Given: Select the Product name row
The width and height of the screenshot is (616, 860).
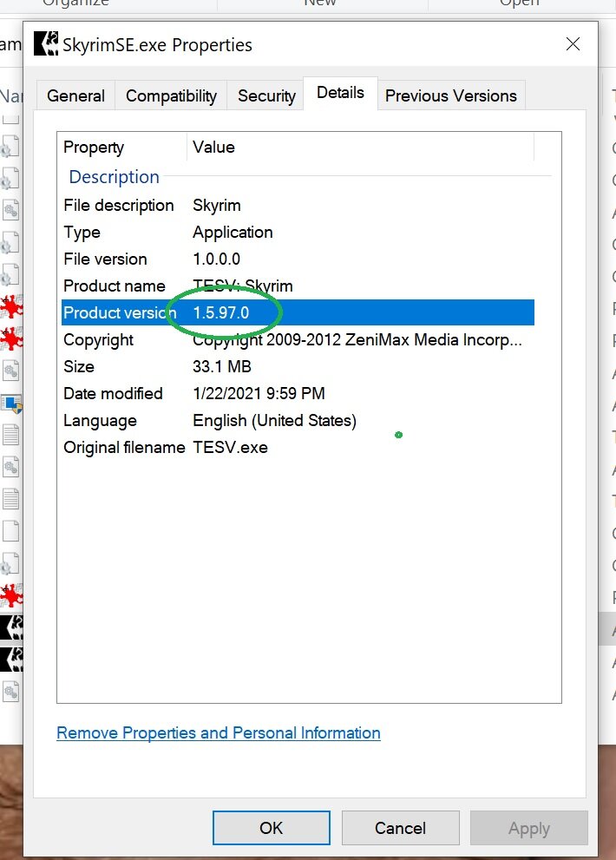Looking at the screenshot, I should [x=298, y=286].
